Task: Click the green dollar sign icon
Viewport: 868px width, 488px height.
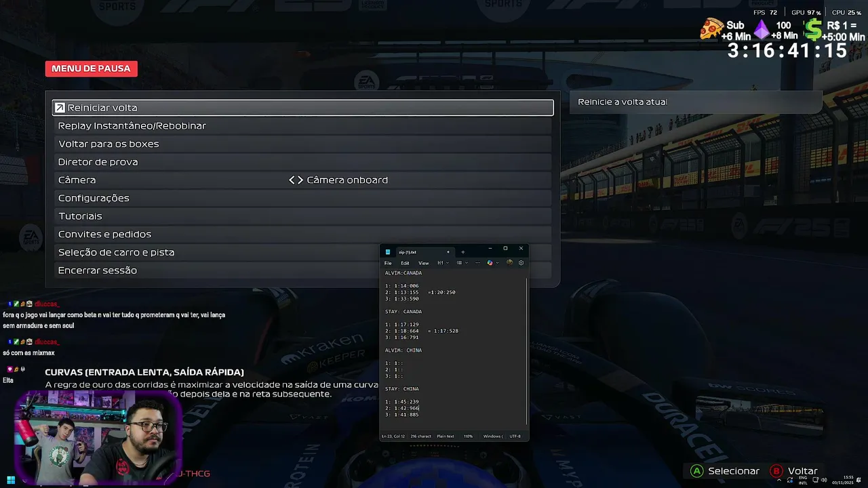Action: tap(813, 30)
